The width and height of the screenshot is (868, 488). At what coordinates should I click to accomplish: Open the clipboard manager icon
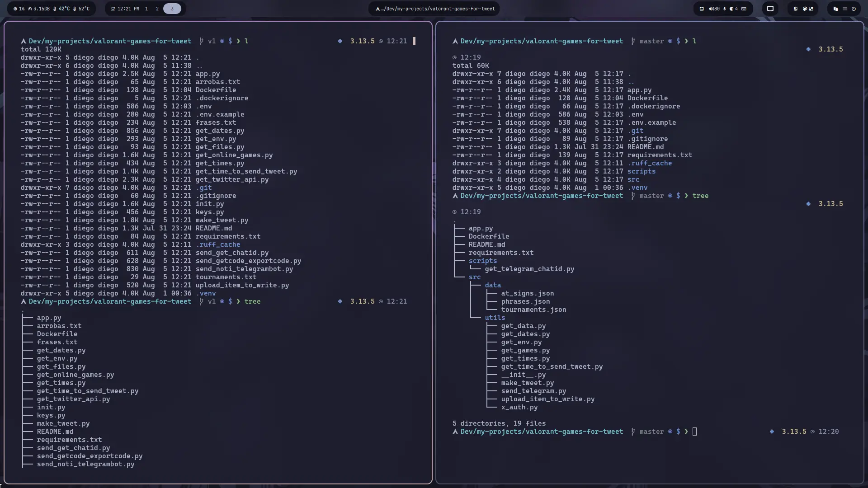point(835,9)
